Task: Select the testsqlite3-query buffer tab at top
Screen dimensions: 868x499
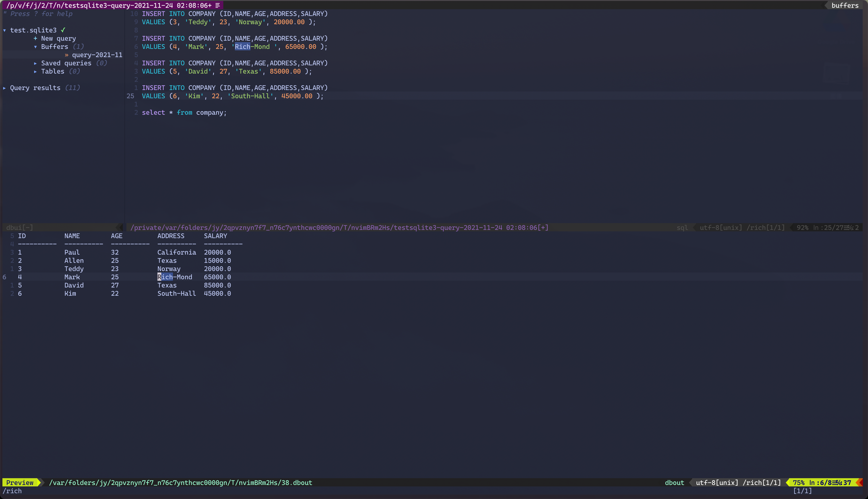Action: pyautogui.click(x=109, y=5)
